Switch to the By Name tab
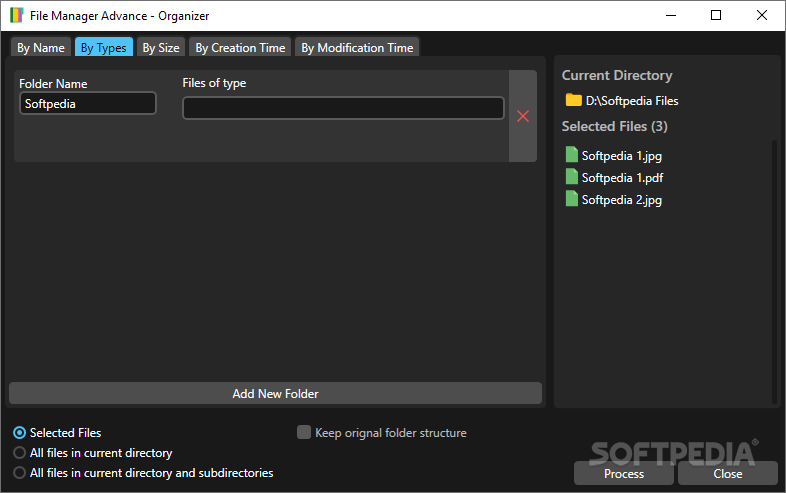Screen dimensions: 786x493 point(41,48)
